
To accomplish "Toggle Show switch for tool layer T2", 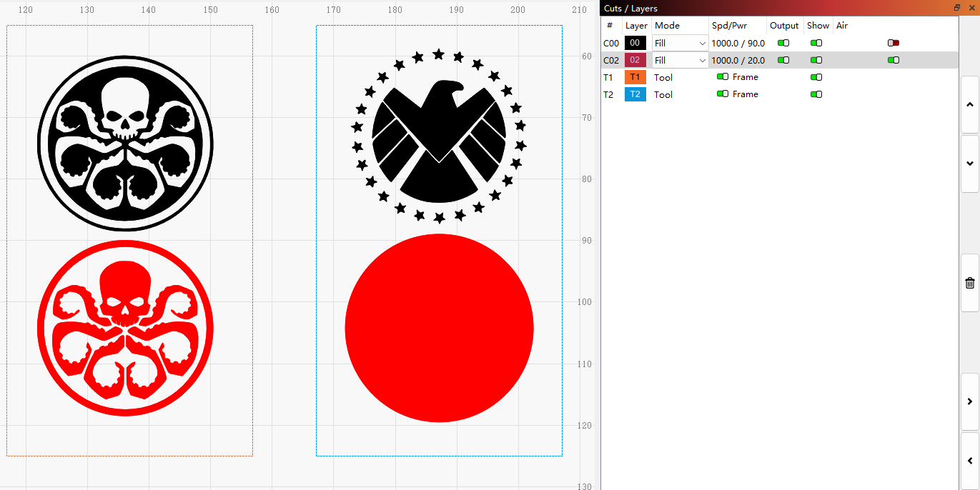I will [x=816, y=94].
